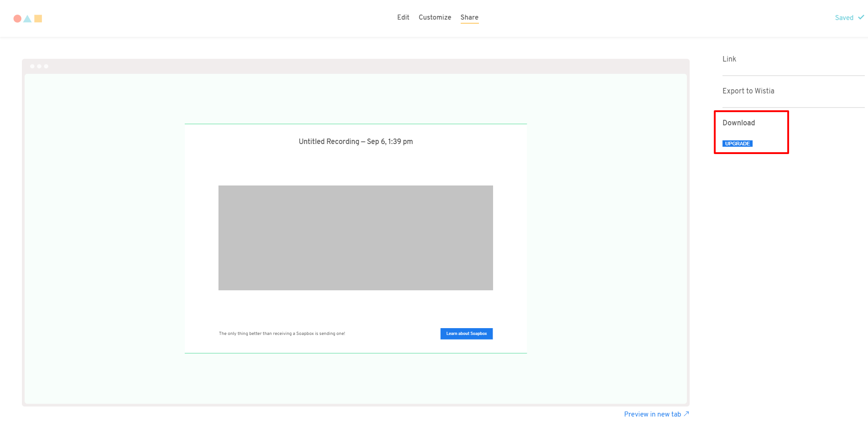Click the arrow icon after Preview in new tab
The width and height of the screenshot is (868, 422).
point(686,414)
